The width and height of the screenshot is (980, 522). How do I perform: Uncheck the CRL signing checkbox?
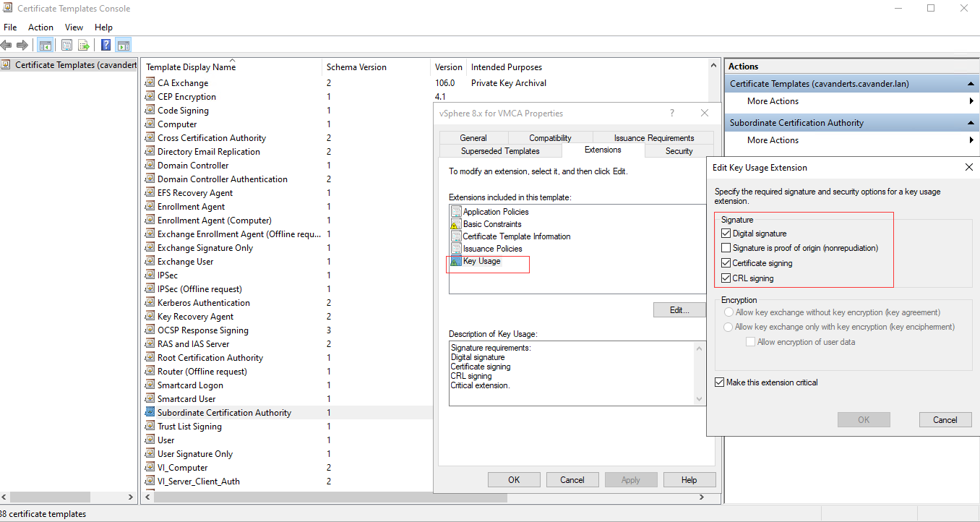[726, 278]
